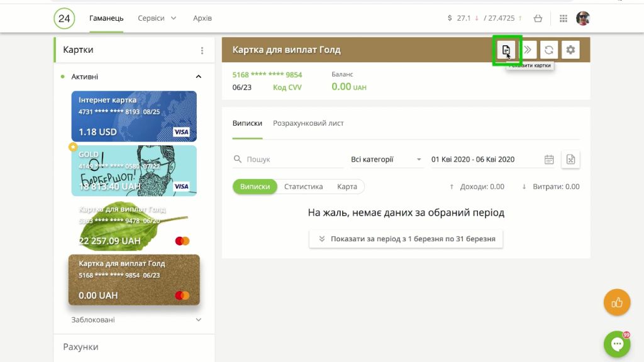This screenshot has width=644, height=362.
Task: Open the calendar date picker icon
Action: (x=549, y=160)
